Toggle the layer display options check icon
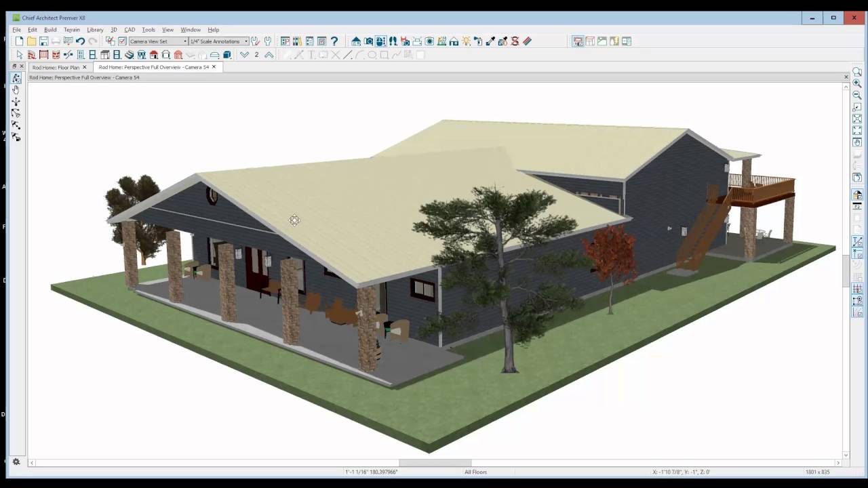The width and height of the screenshot is (868, 488). [x=110, y=41]
